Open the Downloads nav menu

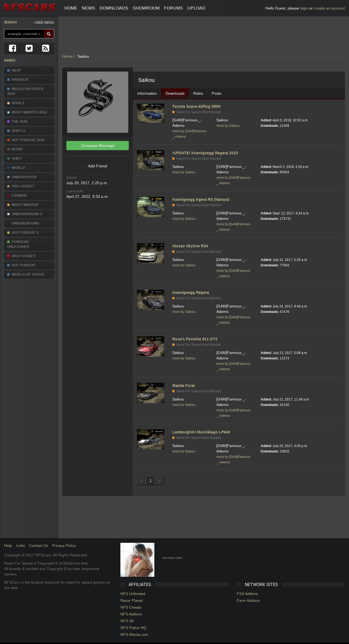pos(114,8)
